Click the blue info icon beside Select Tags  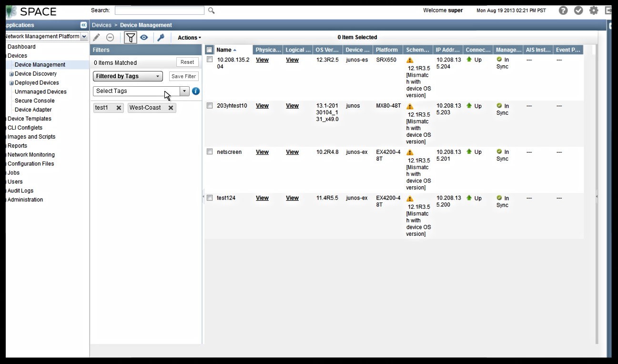[196, 91]
